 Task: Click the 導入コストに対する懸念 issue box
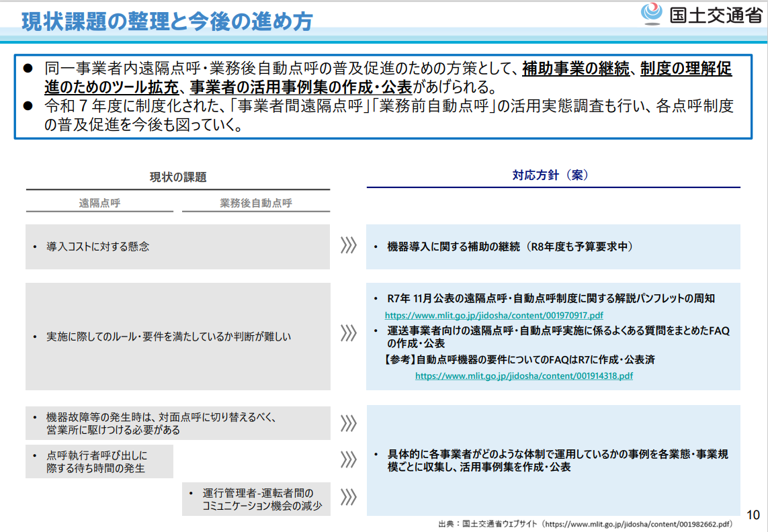point(177,247)
